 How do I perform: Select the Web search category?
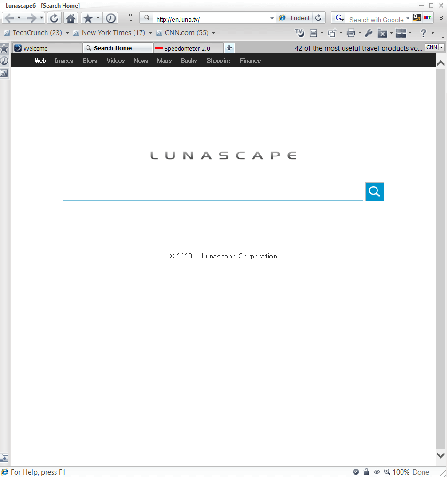pyautogui.click(x=40, y=61)
